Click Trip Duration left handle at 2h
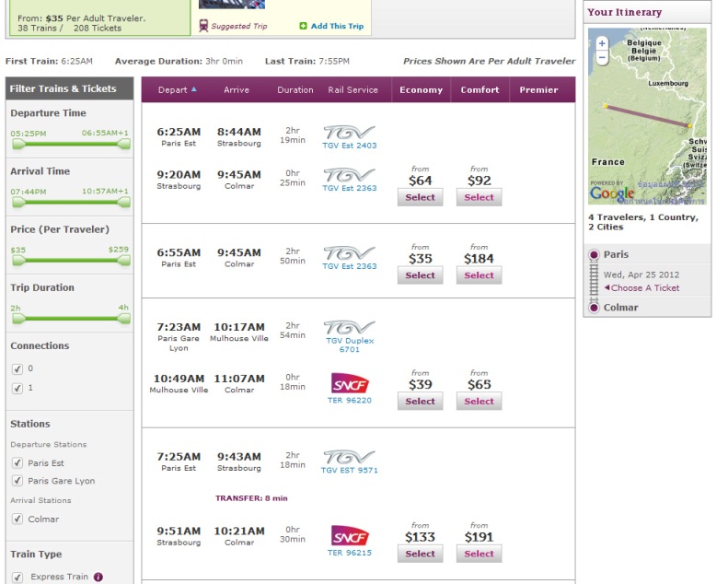The height and width of the screenshot is (584, 728). 18,318
